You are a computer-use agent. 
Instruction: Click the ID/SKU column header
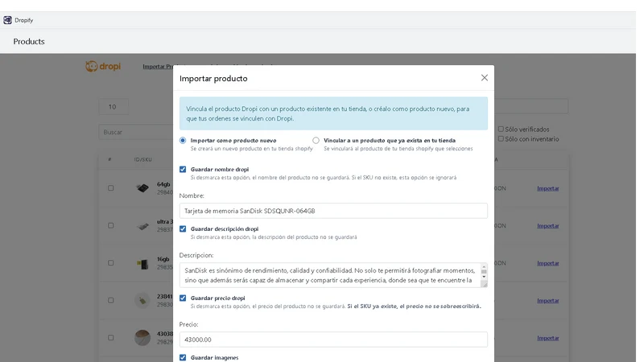pos(143,159)
